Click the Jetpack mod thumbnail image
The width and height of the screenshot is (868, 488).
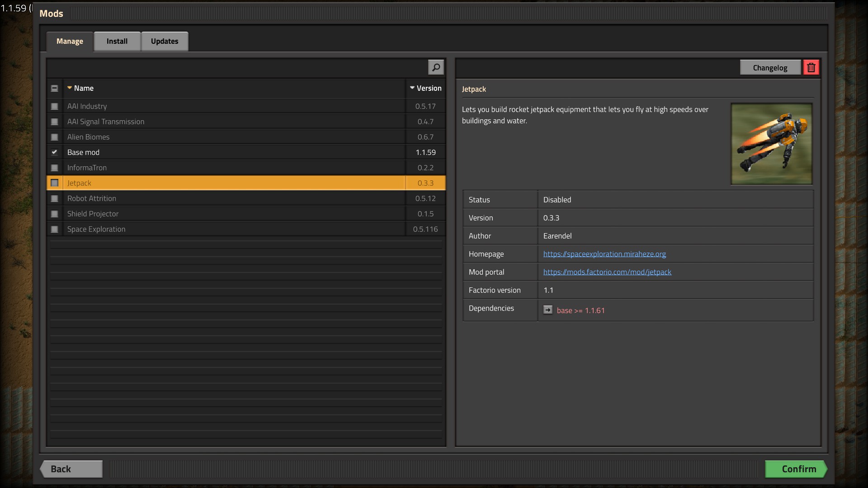771,144
